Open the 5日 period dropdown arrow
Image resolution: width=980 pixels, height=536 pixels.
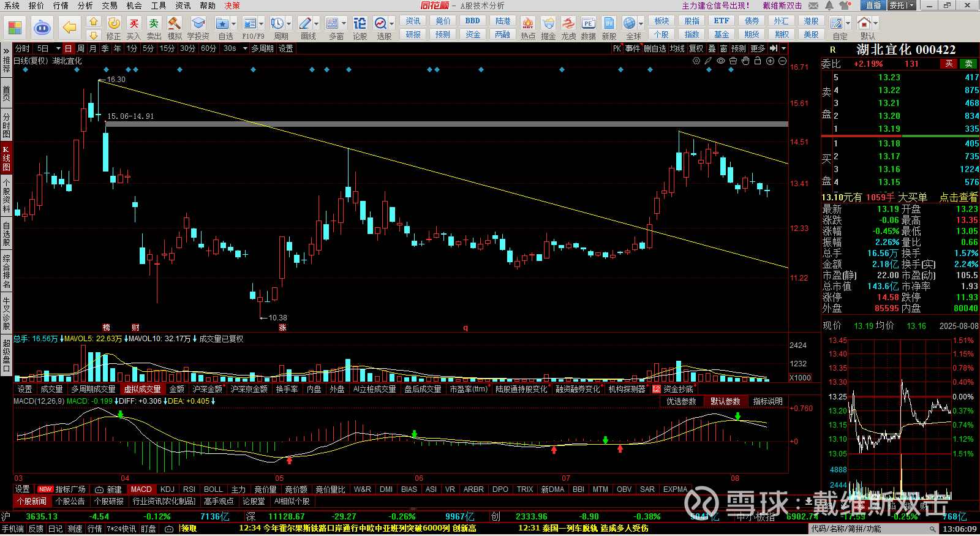58,48
